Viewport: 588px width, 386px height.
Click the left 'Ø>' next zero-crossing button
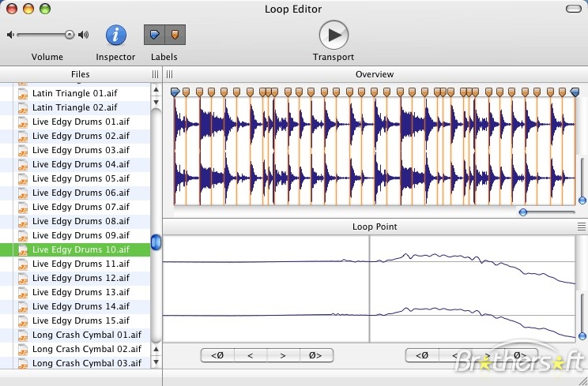point(316,355)
